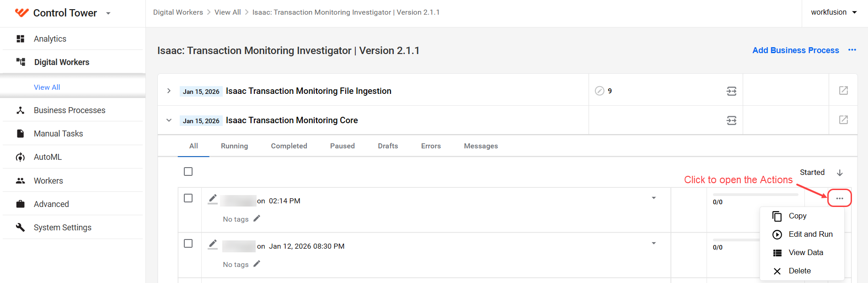Screen dimensions: 868x283
Task: Click the workflow icon in the File Ingestion row
Action: coord(732,91)
